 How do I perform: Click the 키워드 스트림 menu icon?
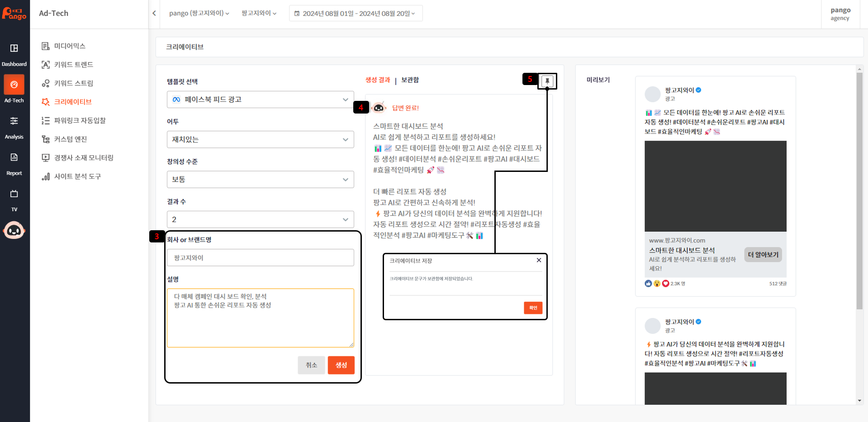[45, 83]
